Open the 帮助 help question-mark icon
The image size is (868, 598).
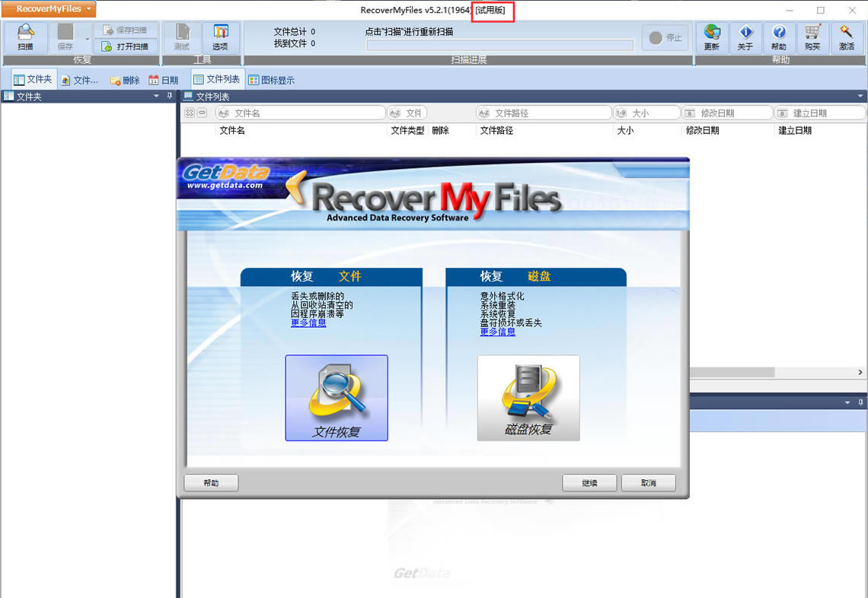(779, 37)
